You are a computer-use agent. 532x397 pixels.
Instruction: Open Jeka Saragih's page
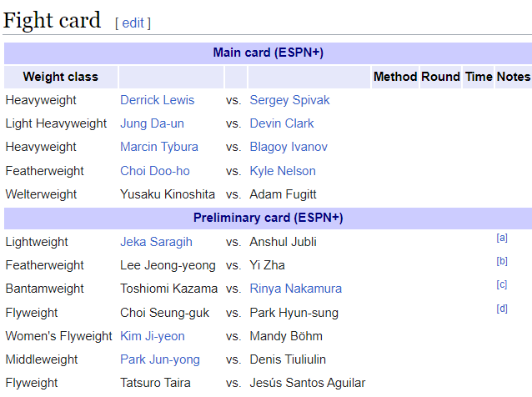(156, 242)
